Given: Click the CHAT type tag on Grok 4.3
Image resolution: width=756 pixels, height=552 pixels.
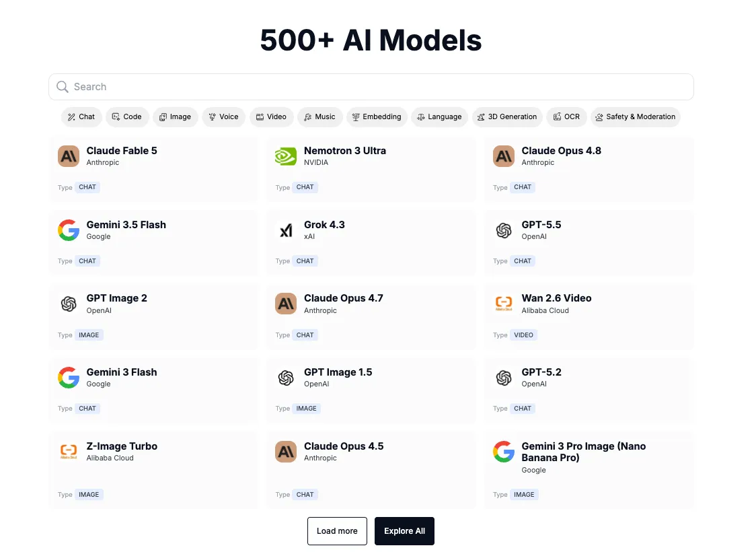Looking at the screenshot, I should [305, 261].
